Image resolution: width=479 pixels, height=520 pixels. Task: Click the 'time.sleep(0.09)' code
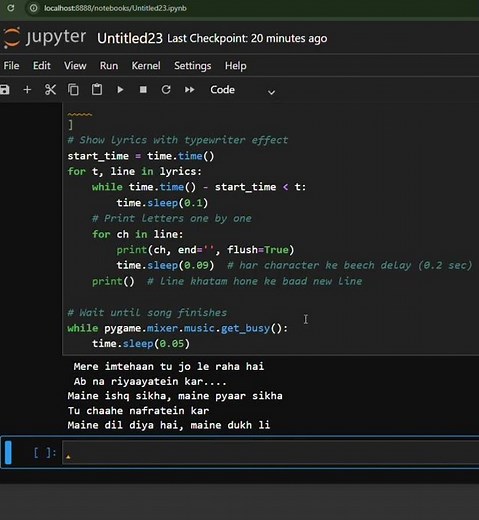pos(165,265)
